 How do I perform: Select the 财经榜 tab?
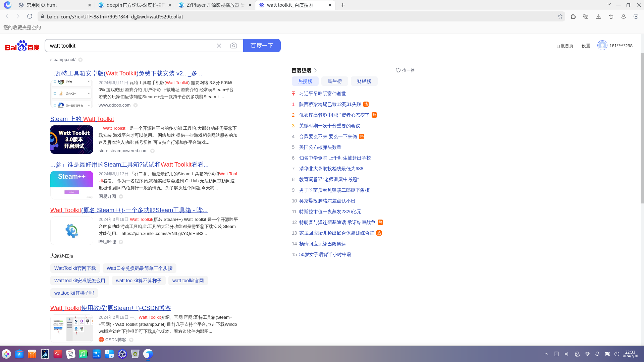click(364, 81)
